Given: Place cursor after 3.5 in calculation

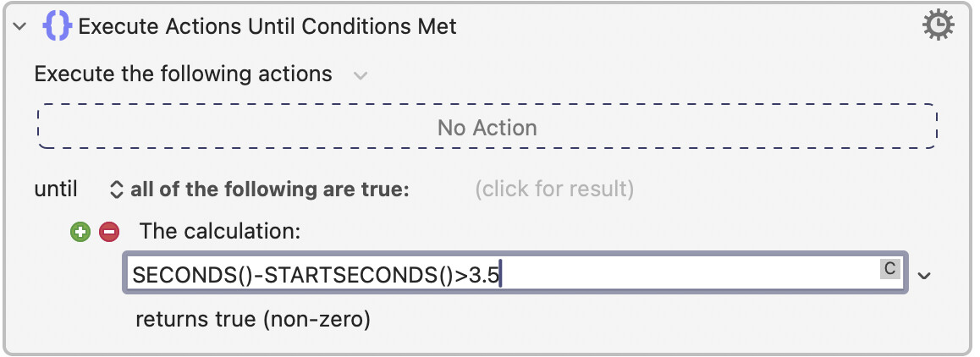Looking at the screenshot, I should click(x=500, y=274).
